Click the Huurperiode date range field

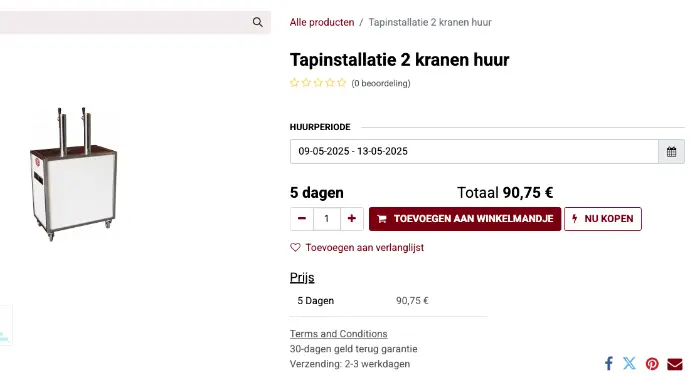[x=474, y=152]
